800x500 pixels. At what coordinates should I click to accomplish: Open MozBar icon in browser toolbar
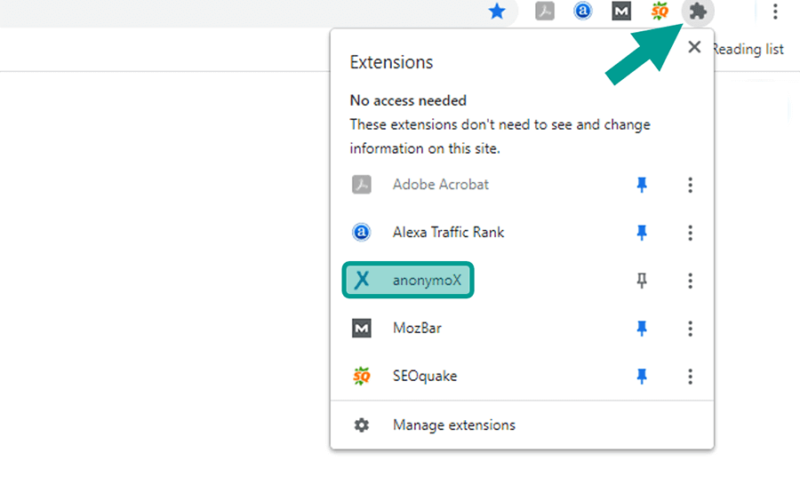(621, 11)
